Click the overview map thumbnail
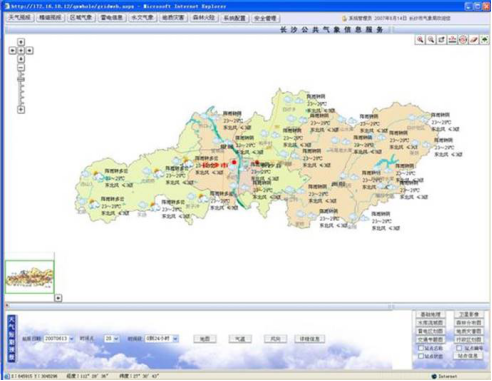 point(29,277)
